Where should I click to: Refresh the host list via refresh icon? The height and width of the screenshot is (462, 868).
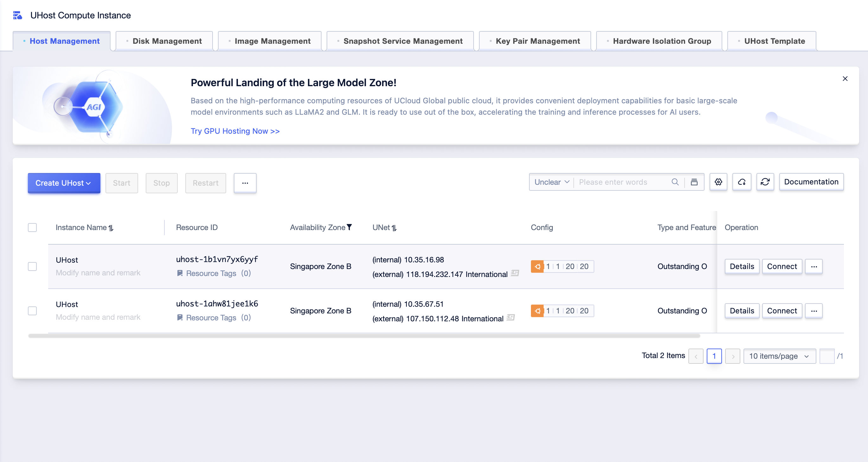765,182
